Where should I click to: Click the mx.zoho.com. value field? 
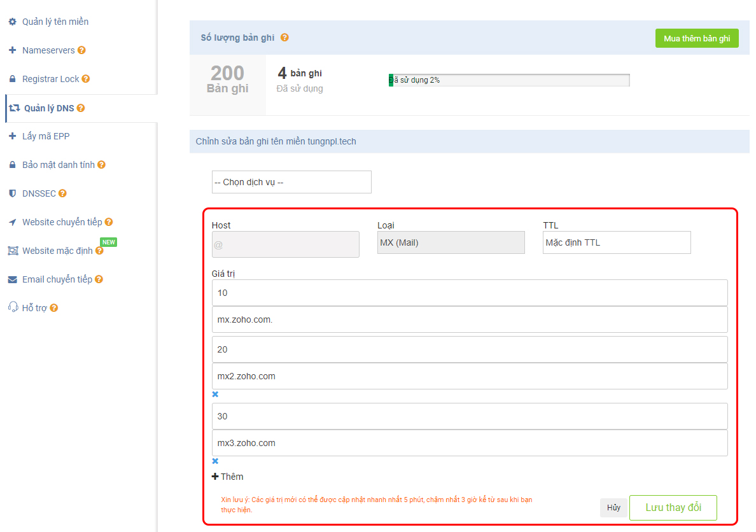point(470,319)
